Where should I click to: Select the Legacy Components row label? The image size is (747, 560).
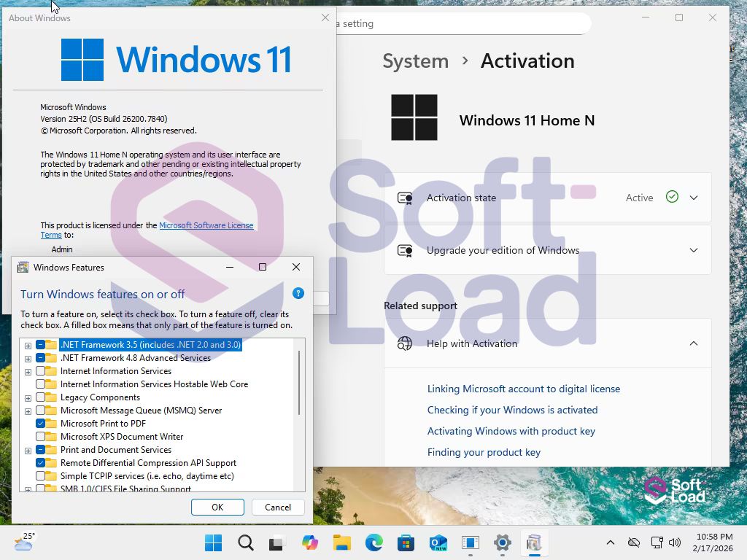coord(100,397)
